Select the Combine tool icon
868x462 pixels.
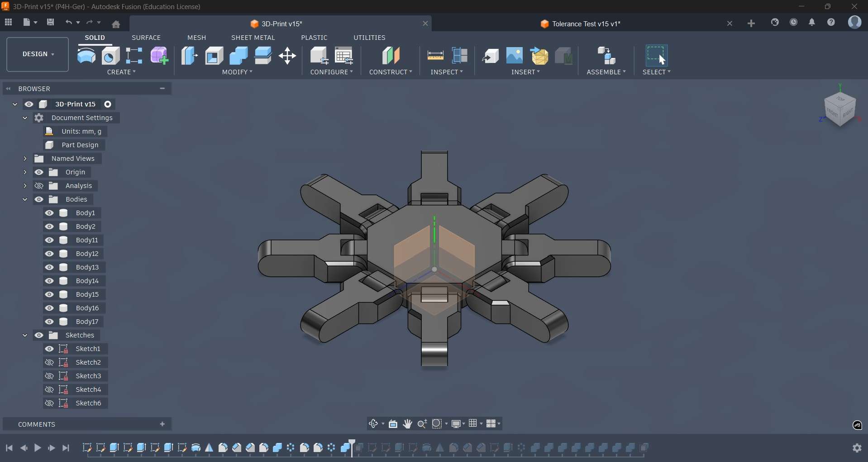coord(239,56)
